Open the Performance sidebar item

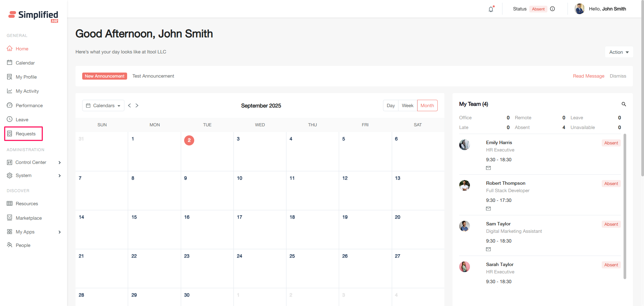coord(29,105)
